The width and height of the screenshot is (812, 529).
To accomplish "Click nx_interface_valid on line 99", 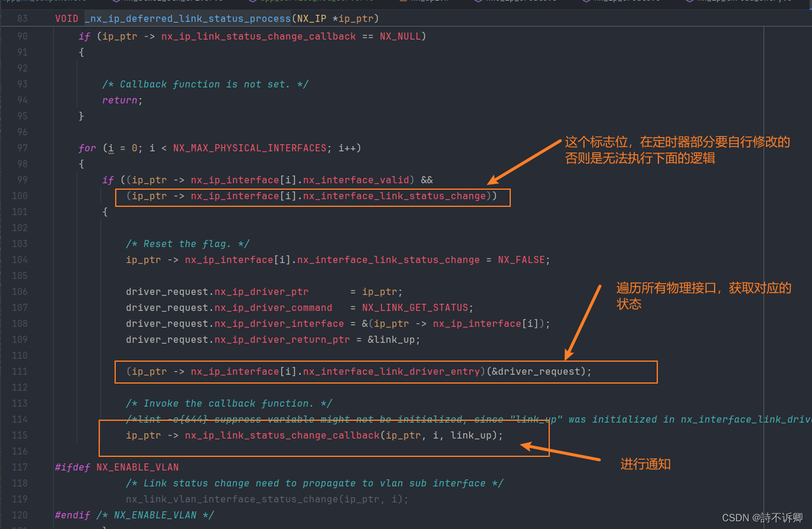I will pyautogui.click(x=356, y=180).
